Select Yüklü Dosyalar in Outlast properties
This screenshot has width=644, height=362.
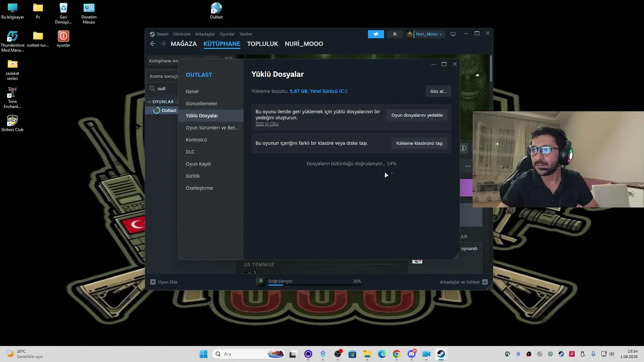pyautogui.click(x=211, y=116)
